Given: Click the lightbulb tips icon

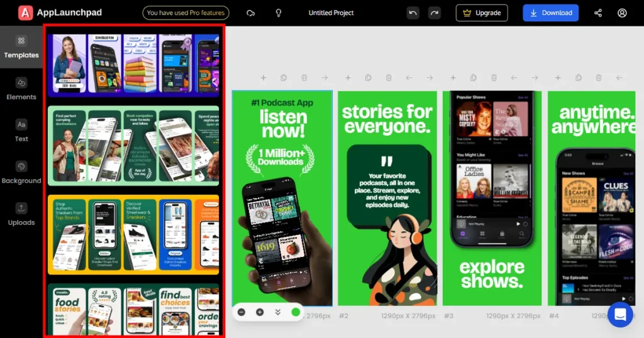Looking at the screenshot, I should 279,13.
